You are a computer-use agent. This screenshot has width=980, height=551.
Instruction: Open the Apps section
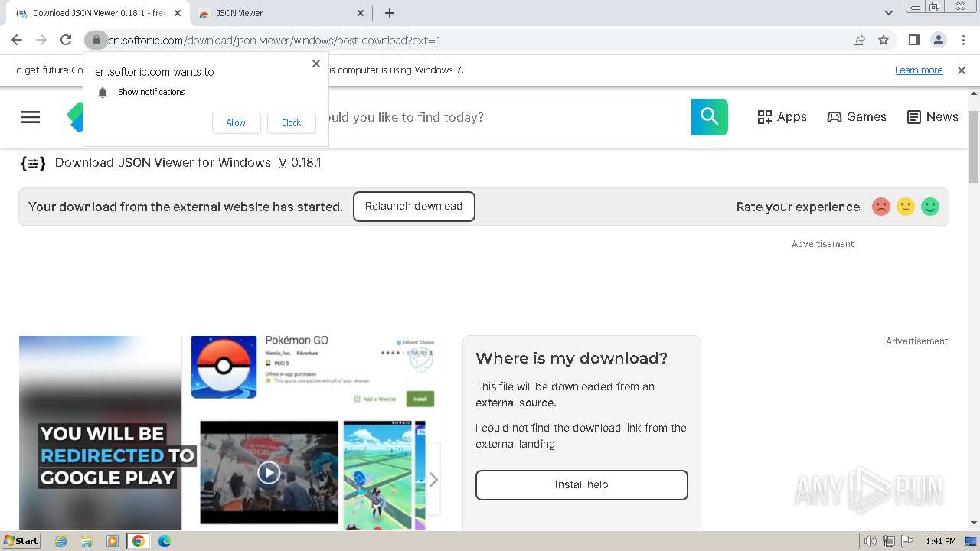(x=782, y=117)
